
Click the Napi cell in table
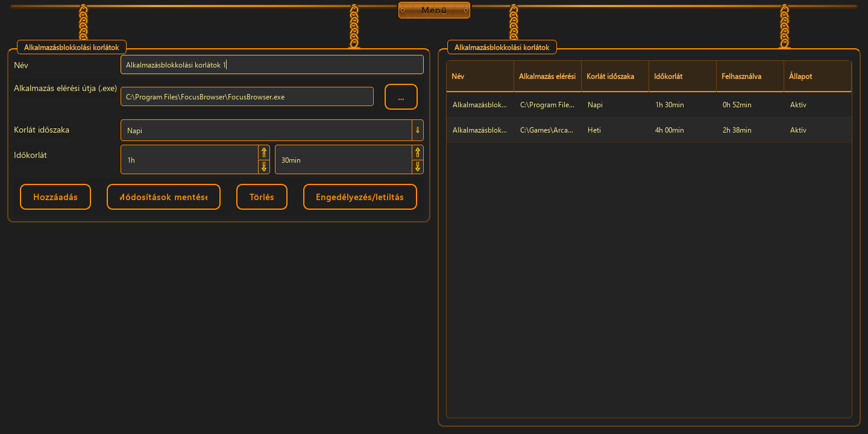pyautogui.click(x=615, y=105)
